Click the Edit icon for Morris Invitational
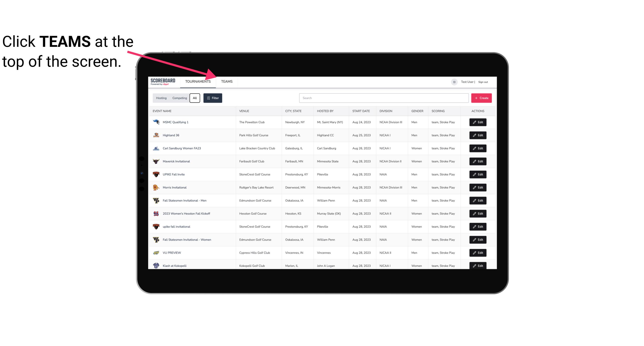This screenshot has height=346, width=644. point(478,187)
